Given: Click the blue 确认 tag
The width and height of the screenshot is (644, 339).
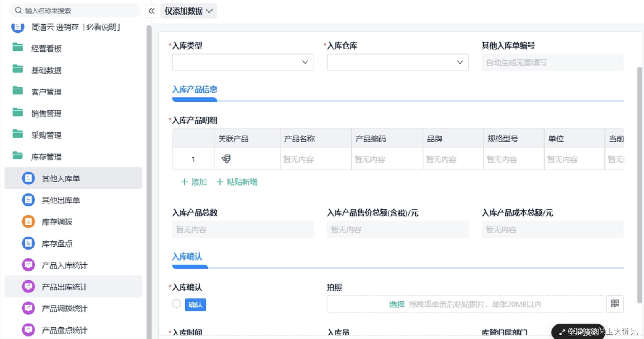Looking at the screenshot, I should (x=196, y=305).
